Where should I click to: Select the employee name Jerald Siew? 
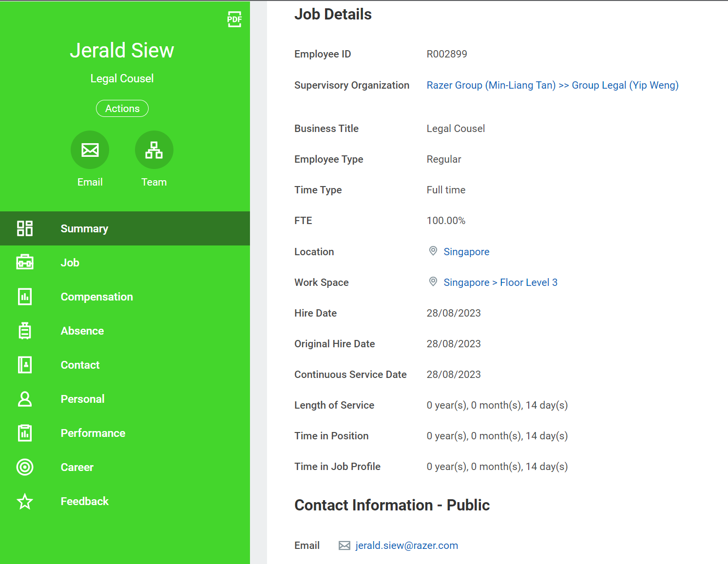point(122,50)
